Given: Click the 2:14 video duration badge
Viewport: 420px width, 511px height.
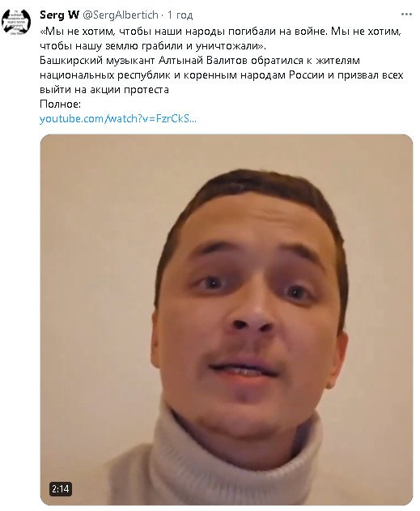Looking at the screenshot, I should (61, 489).
